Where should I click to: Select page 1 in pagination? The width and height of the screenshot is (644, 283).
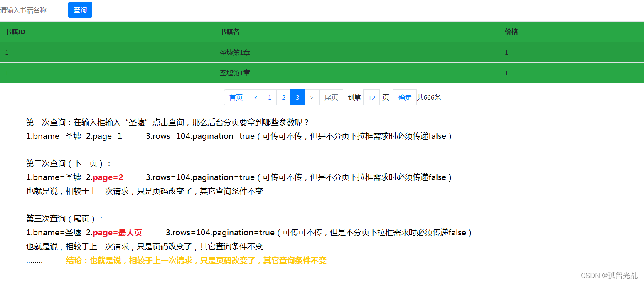click(270, 98)
